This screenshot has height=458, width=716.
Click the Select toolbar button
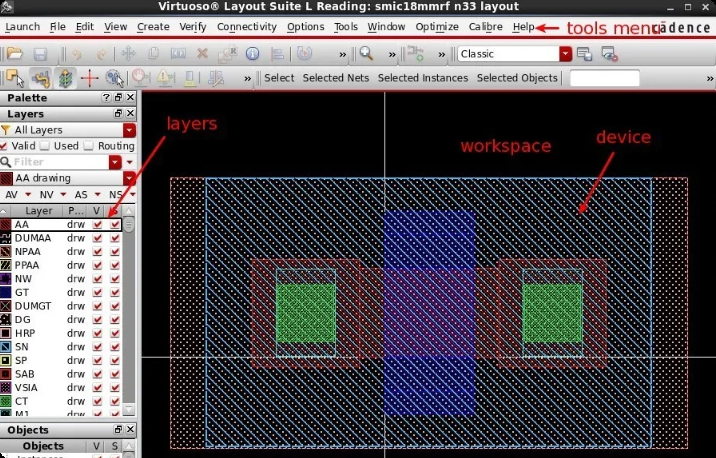click(279, 78)
